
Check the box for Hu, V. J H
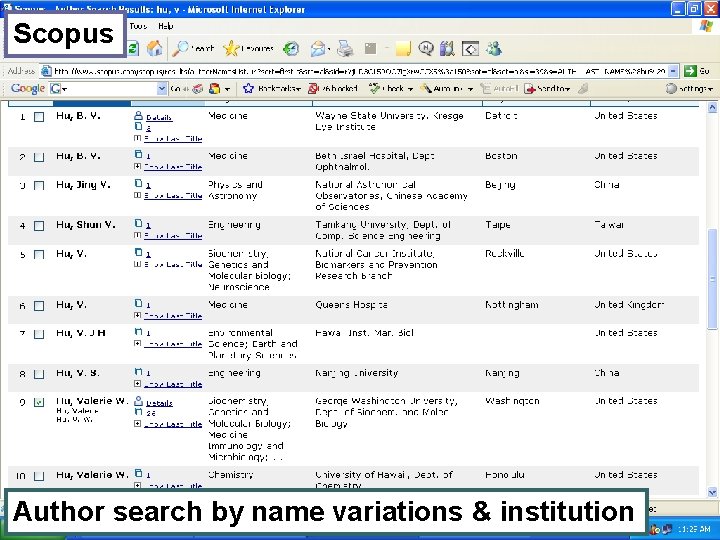click(39, 334)
